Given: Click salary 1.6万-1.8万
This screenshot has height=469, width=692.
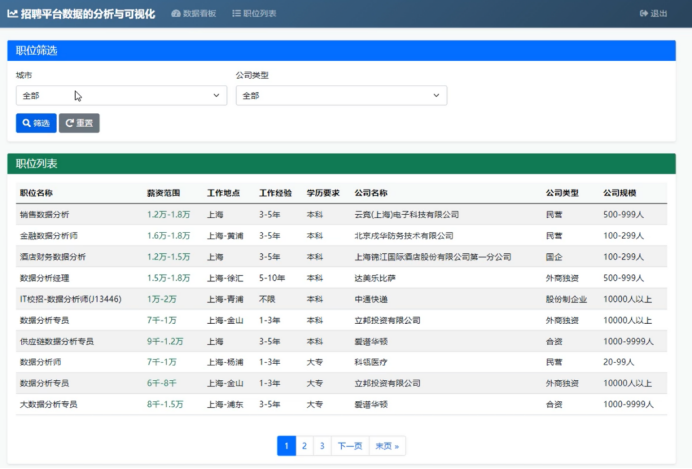Looking at the screenshot, I should tap(169, 236).
